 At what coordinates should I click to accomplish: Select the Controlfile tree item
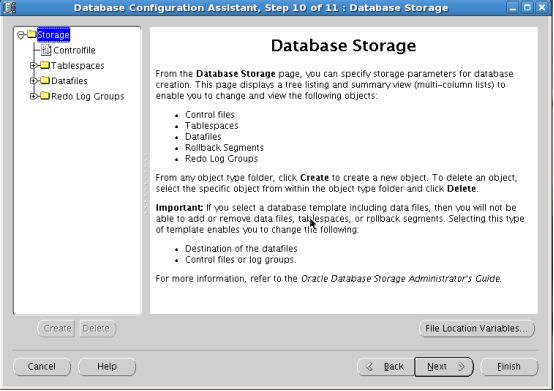[x=74, y=50]
